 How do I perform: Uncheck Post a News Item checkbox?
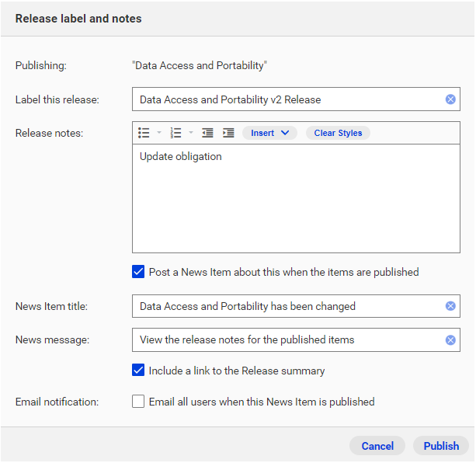click(x=138, y=272)
